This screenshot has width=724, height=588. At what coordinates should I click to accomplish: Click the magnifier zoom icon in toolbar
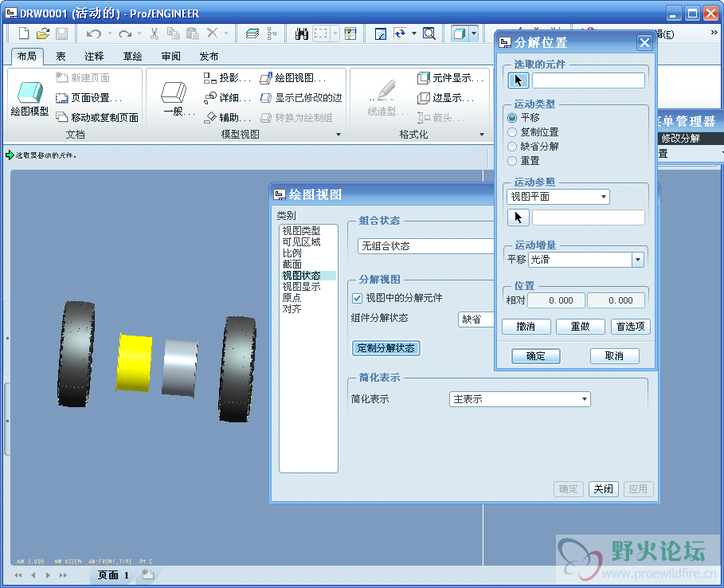[x=429, y=33]
